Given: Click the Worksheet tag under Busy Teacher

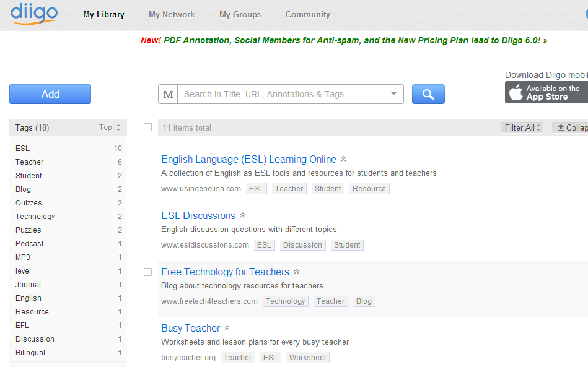Looking at the screenshot, I should click(307, 358).
